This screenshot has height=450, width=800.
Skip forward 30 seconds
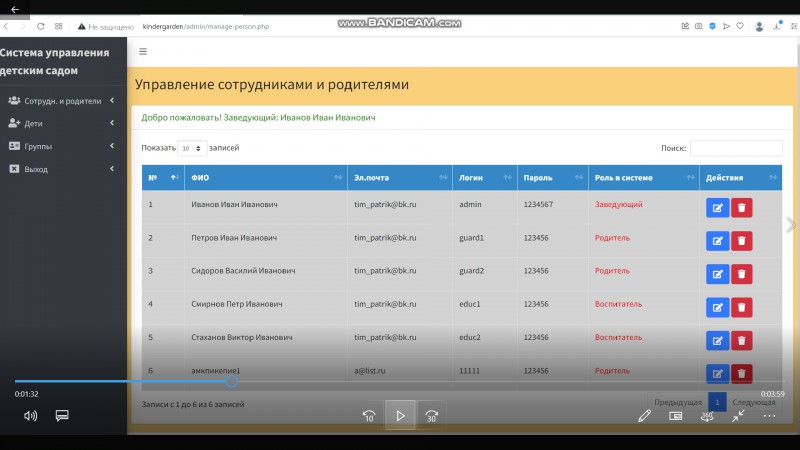[x=432, y=416]
